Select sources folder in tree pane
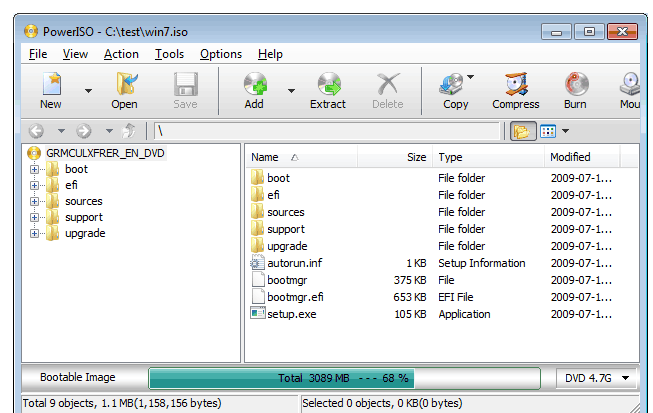653x413 pixels. tap(84, 202)
